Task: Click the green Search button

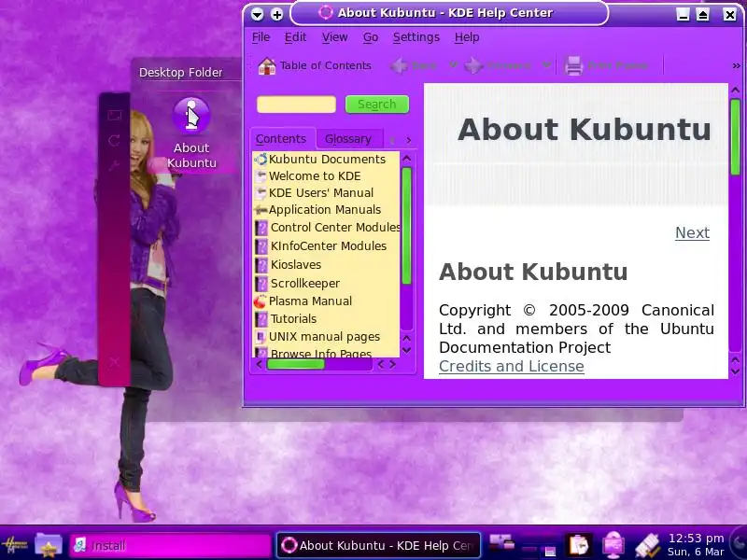Action: click(x=377, y=105)
